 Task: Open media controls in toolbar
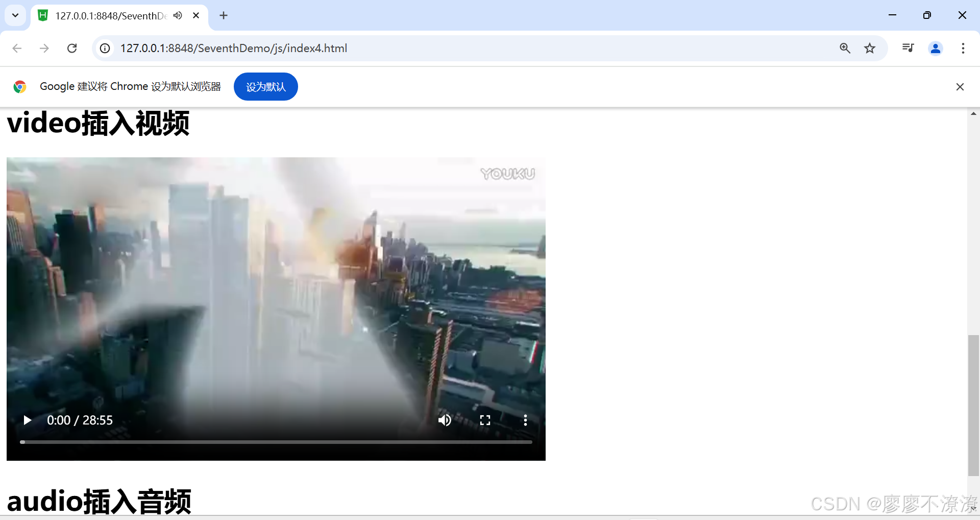(908, 48)
